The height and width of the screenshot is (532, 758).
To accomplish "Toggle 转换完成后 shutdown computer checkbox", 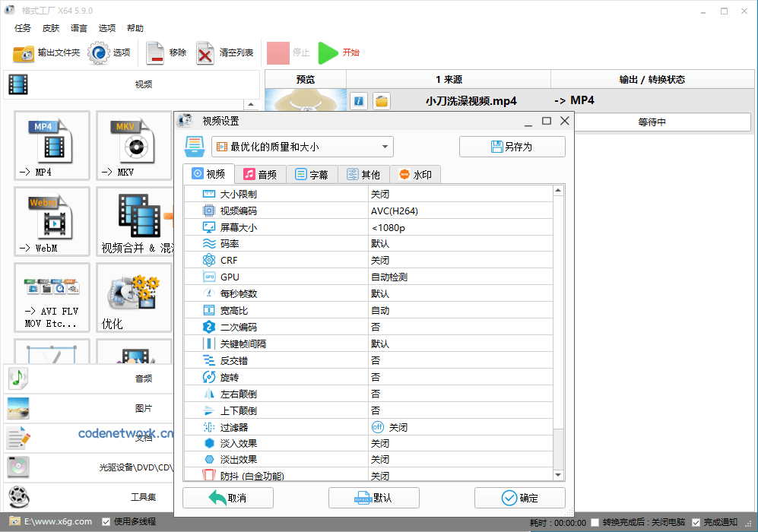I will (x=595, y=522).
